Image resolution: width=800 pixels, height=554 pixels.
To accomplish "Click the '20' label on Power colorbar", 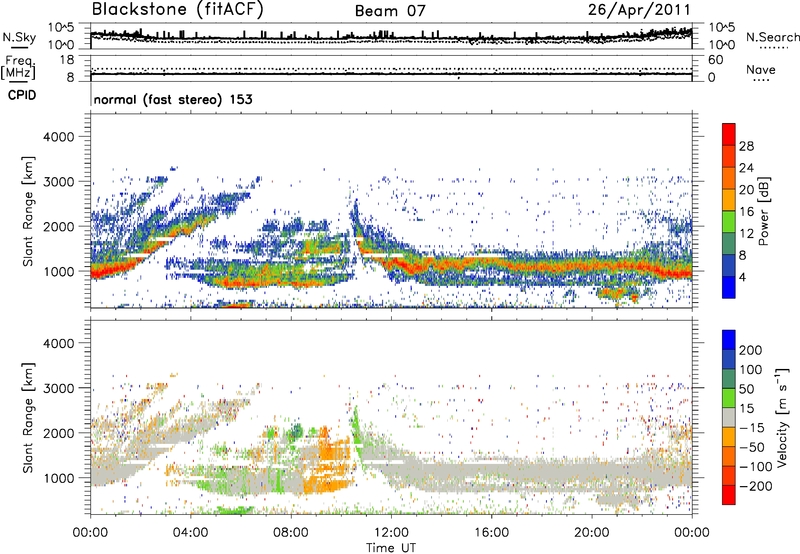I will coord(746,190).
